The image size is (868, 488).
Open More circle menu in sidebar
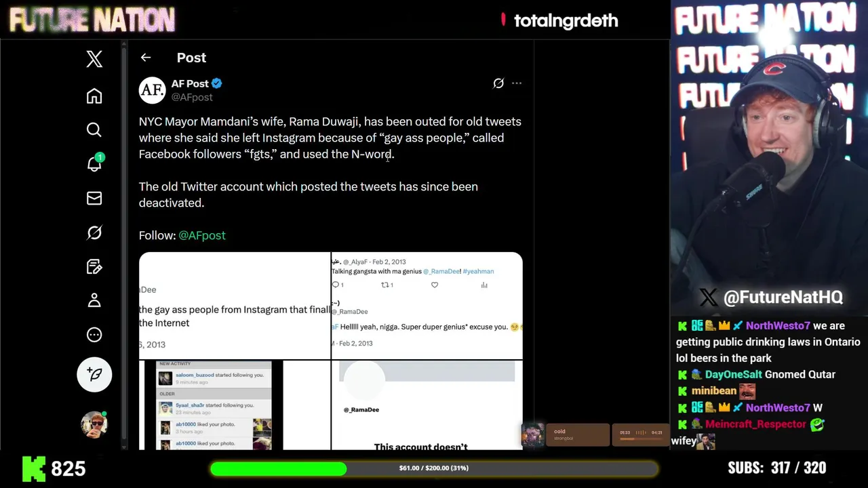tap(94, 335)
